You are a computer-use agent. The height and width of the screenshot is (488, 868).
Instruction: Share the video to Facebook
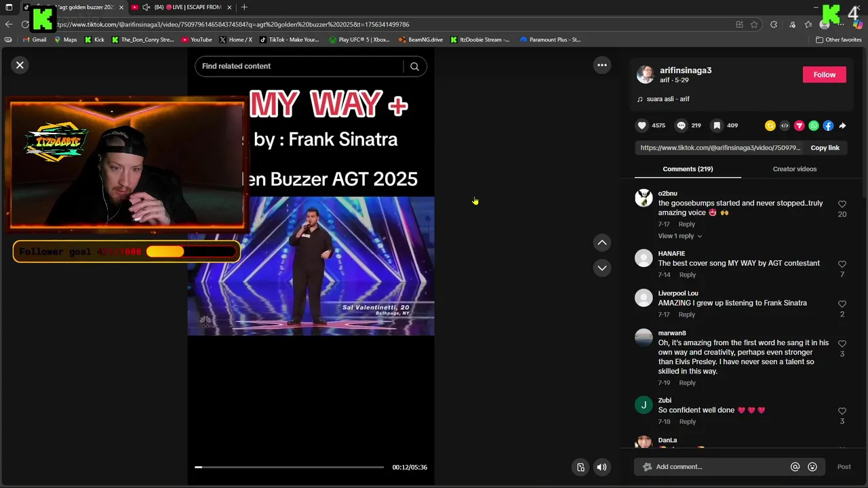point(828,125)
